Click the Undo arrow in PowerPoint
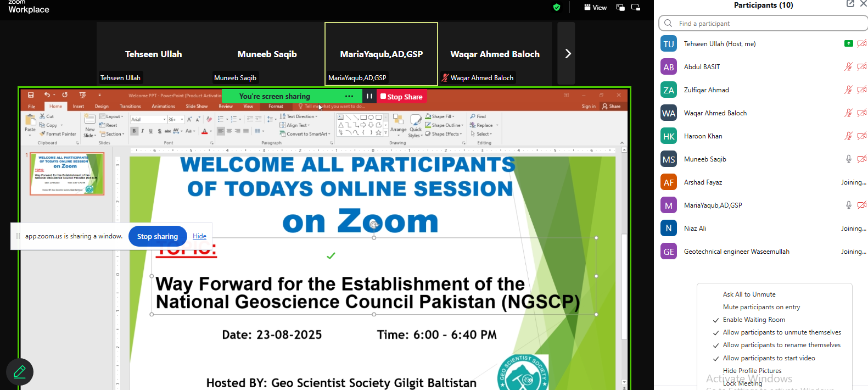 click(47, 95)
